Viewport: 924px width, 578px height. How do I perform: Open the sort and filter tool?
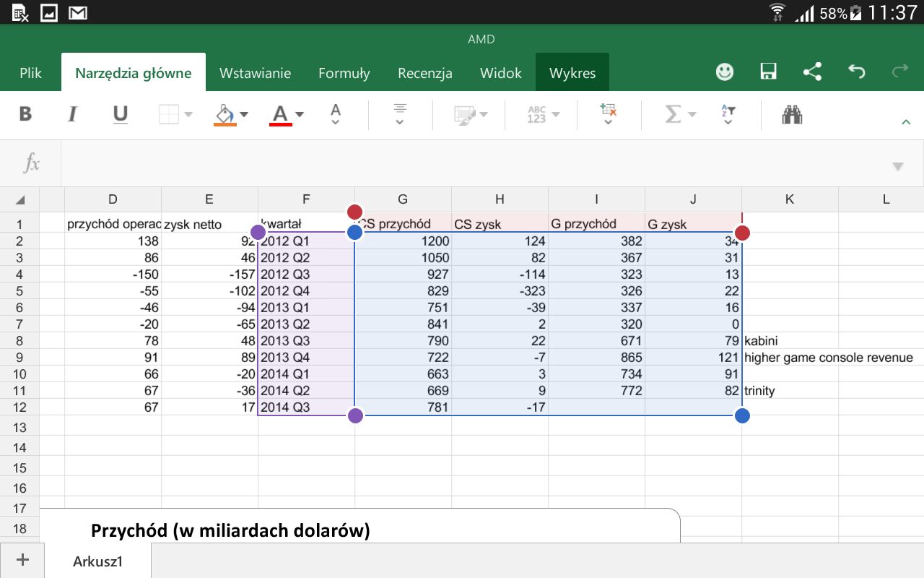pos(728,114)
